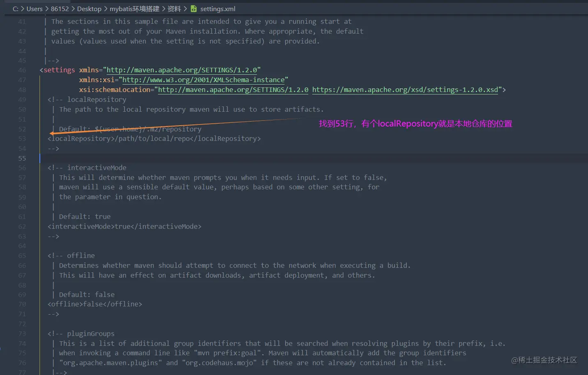Click the "<!-- pluginGroups" comment line
The width and height of the screenshot is (588, 375).
(x=81, y=334)
